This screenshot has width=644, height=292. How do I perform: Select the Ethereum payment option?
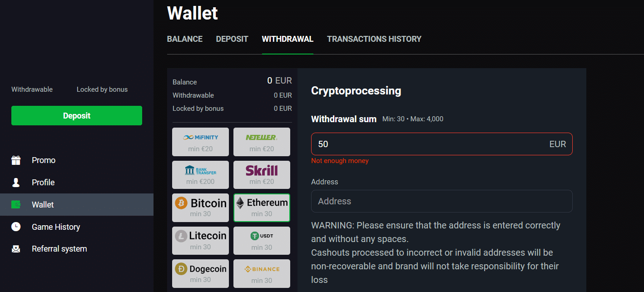pyautogui.click(x=262, y=208)
